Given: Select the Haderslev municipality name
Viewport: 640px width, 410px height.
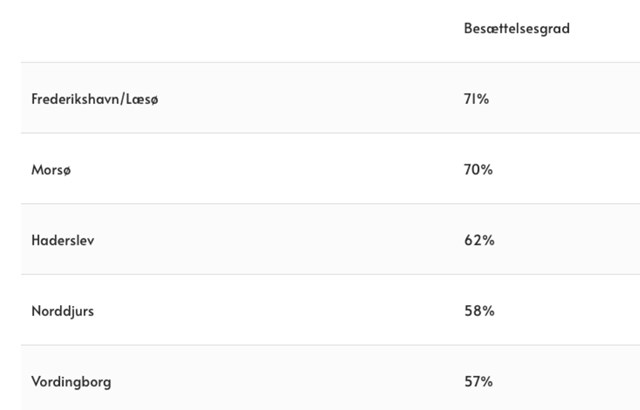Looking at the screenshot, I should pos(62,241).
